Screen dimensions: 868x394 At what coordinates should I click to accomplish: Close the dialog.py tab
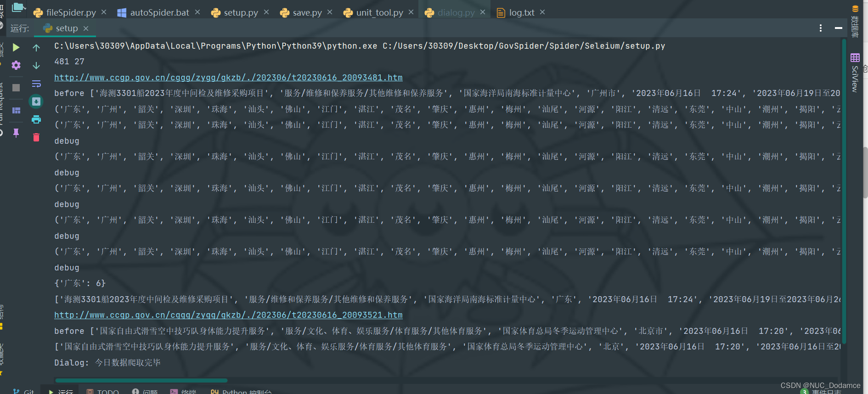pyautogui.click(x=483, y=12)
